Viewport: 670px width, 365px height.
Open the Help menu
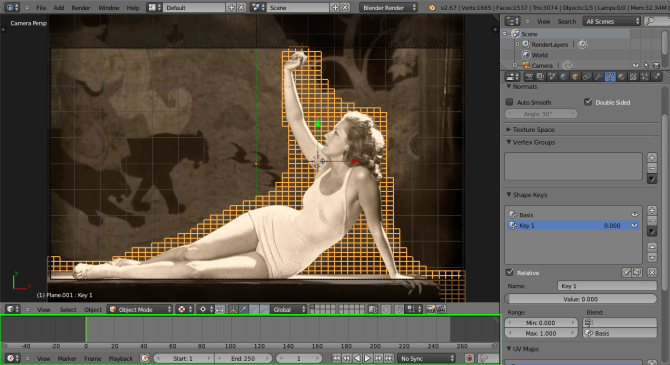pyautogui.click(x=133, y=8)
